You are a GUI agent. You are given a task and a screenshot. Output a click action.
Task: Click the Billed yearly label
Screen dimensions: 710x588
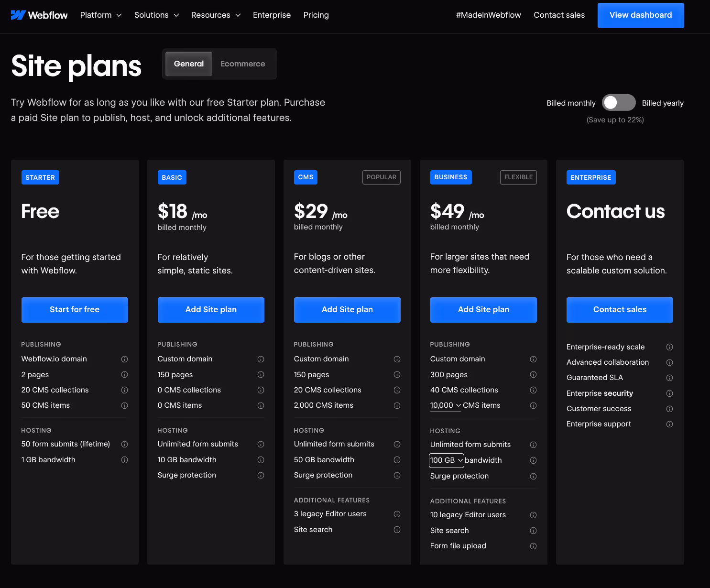pos(663,103)
